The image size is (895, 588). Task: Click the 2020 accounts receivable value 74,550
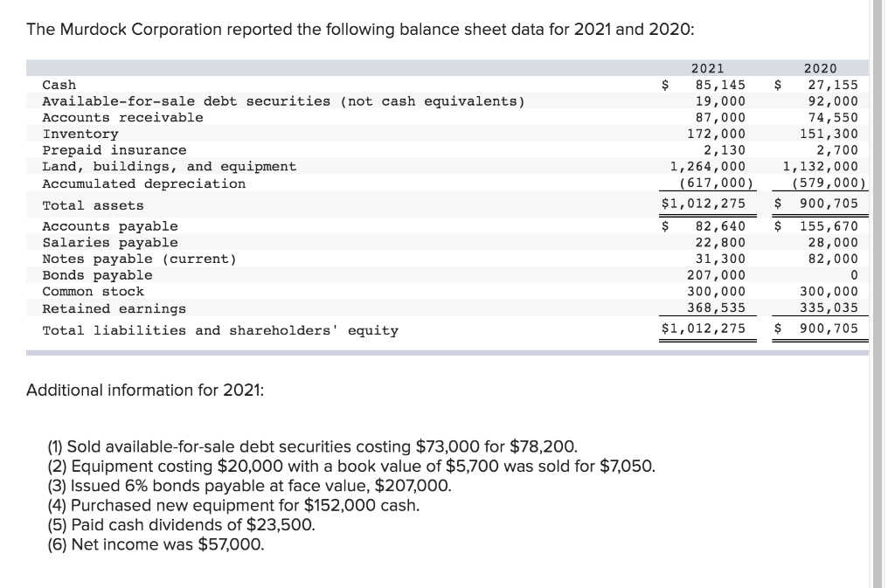(x=833, y=117)
